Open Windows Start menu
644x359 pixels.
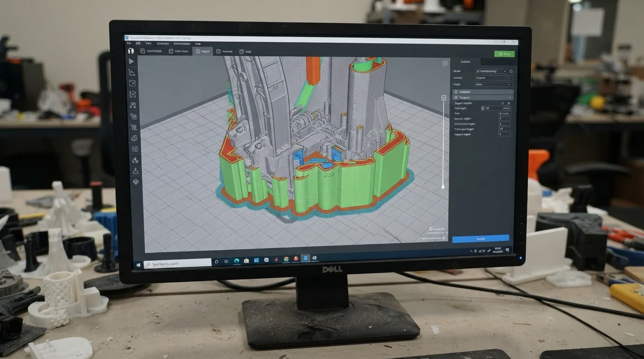pos(139,265)
